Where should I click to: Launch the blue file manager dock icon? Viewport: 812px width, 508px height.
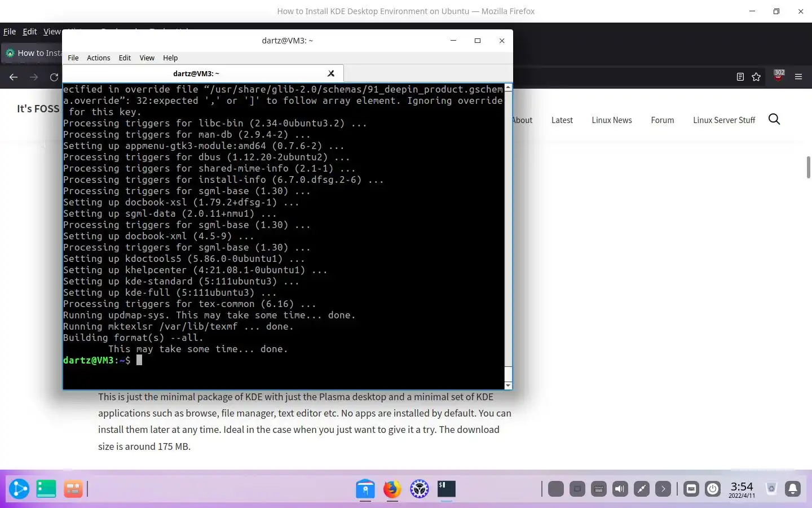click(365, 489)
